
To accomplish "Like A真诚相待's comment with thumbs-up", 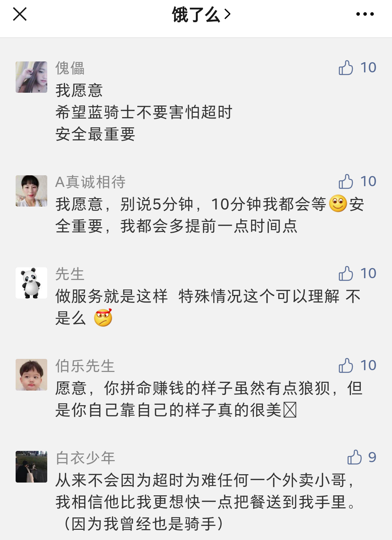I will coord(345,181).
